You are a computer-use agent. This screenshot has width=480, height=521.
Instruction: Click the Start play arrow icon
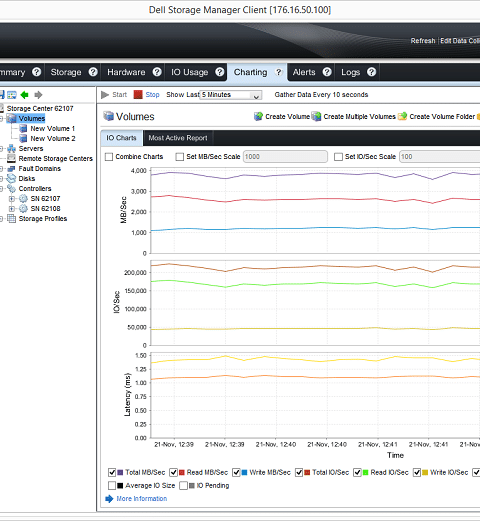click(x=105, y=95)
